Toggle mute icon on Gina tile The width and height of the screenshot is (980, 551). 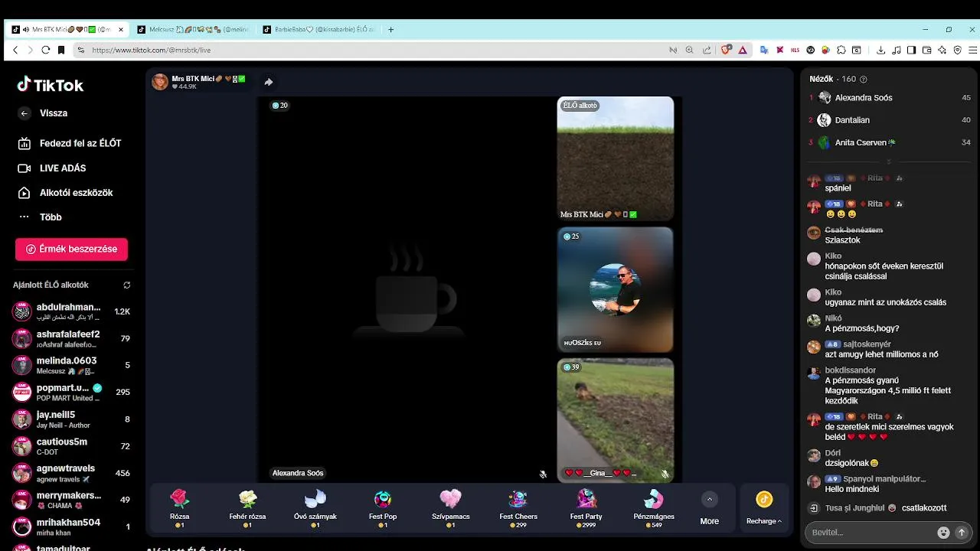(x=665, y=474)
